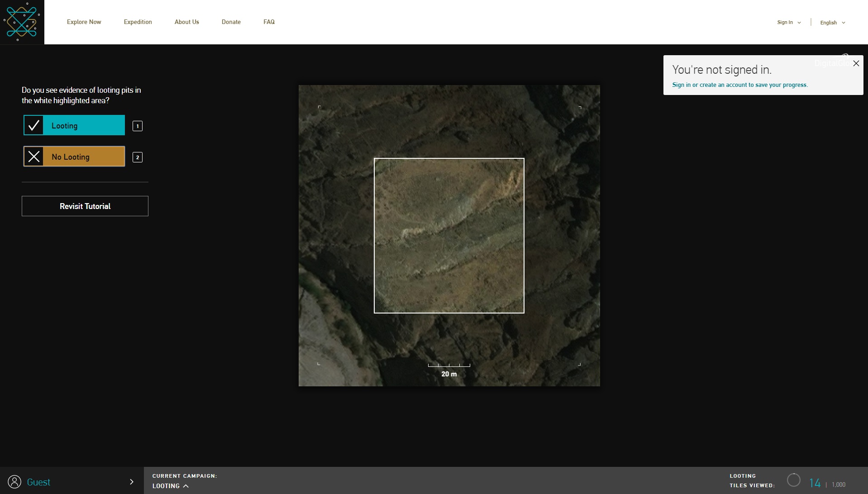Open the Explore Now menu item
868x494 pixels.
(x=84, y=22)
